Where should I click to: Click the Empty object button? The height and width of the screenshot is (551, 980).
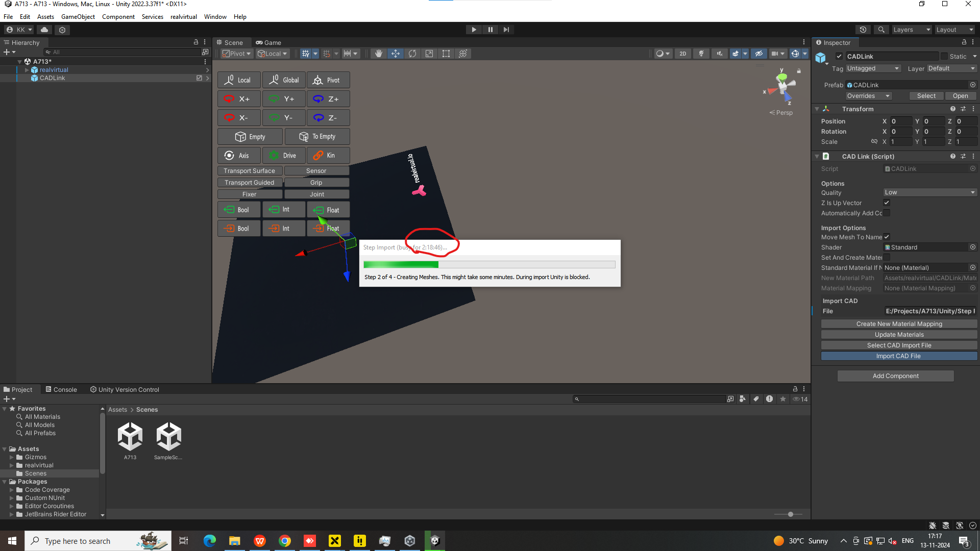pos(250,137)
